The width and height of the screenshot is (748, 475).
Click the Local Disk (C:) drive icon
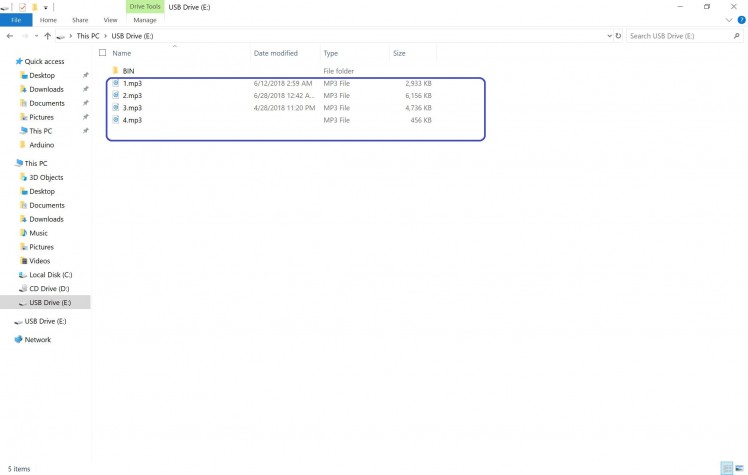pyautogui.click(x=22, y=275)
